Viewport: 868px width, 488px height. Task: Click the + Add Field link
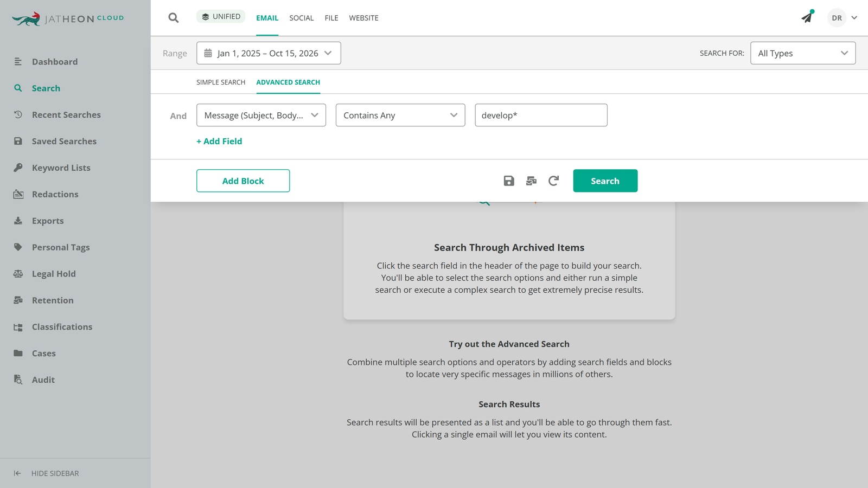pyautogui.click(x=219, y=142)
